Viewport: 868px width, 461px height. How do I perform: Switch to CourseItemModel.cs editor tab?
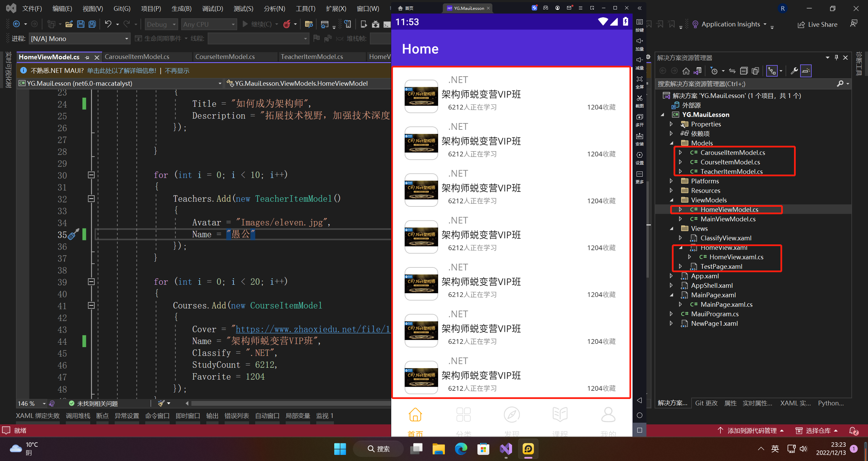click(x=225, y=57)
